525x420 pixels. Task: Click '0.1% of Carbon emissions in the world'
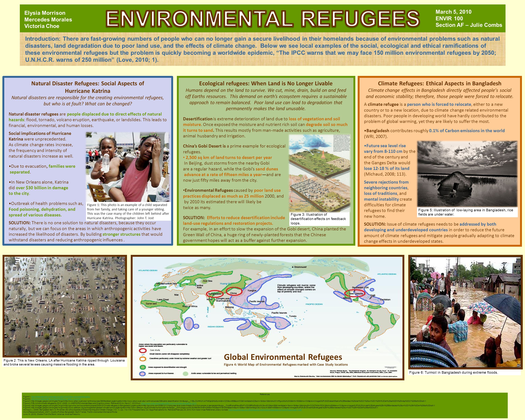coord(467,131)
